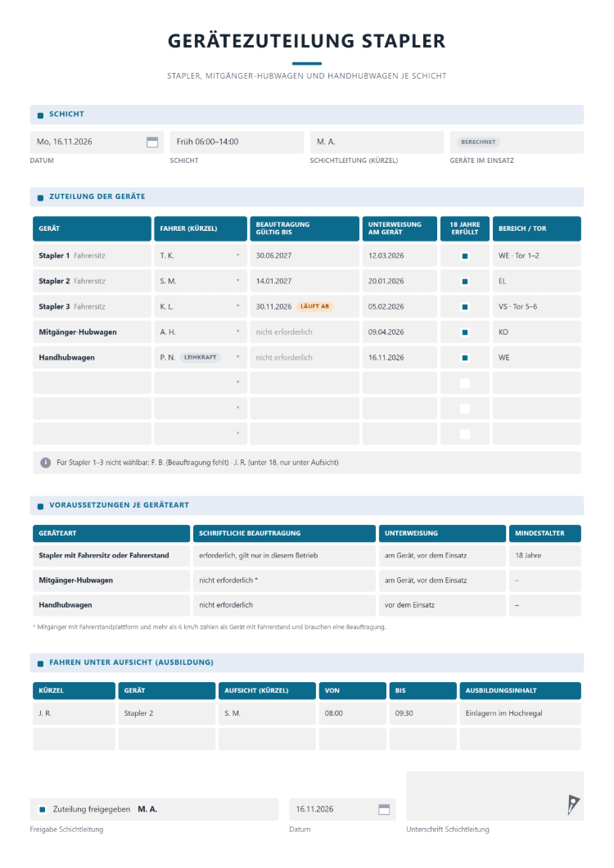614x868 pixels.
Task: Click Unterweisung date 20.01.2026
Action: click(400, 281)
